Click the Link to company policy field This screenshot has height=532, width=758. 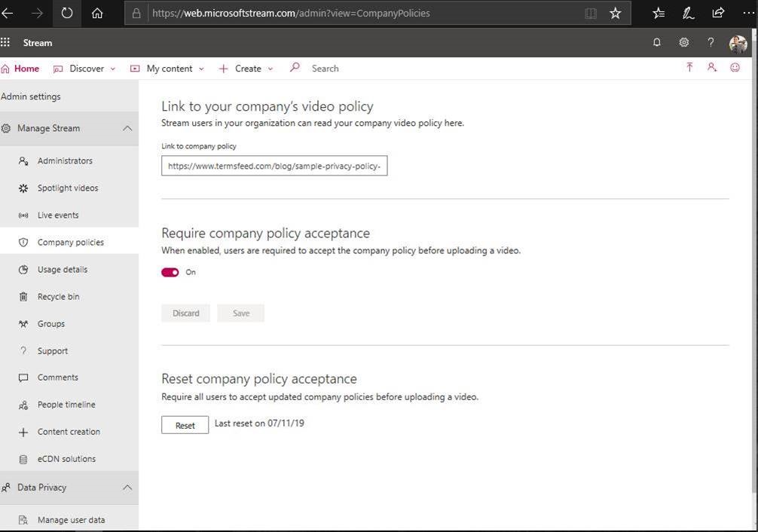pyautogui.click(x=274, y=167)
